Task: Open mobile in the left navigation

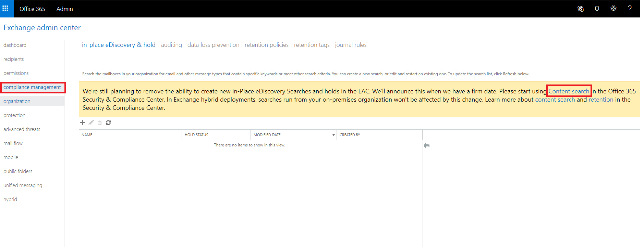Action: tap(11, 157)
